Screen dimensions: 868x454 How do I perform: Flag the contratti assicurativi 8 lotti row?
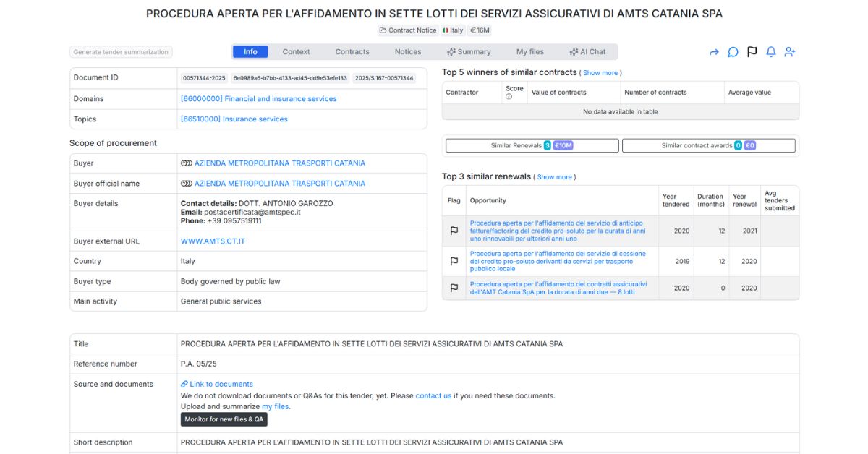point(454,288)
